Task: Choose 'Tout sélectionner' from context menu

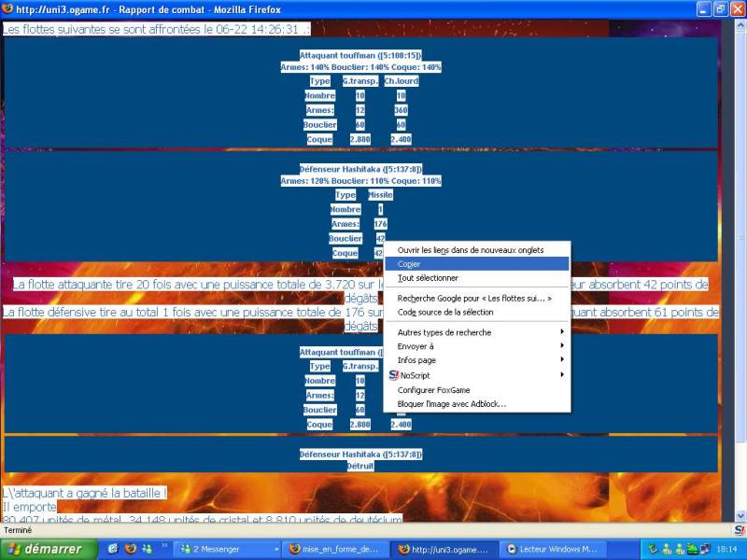Action: [x=428, y=278]
